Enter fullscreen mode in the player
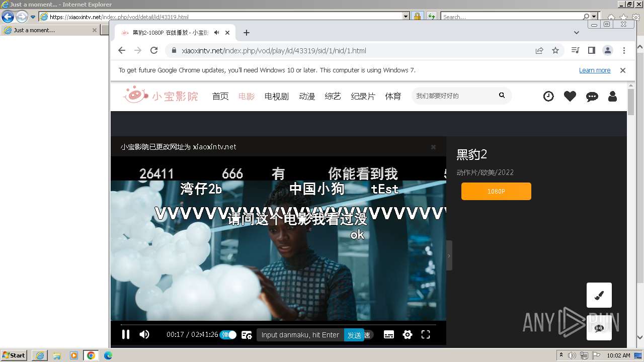Screen dimensions: 644x362 tap(426, 334)
